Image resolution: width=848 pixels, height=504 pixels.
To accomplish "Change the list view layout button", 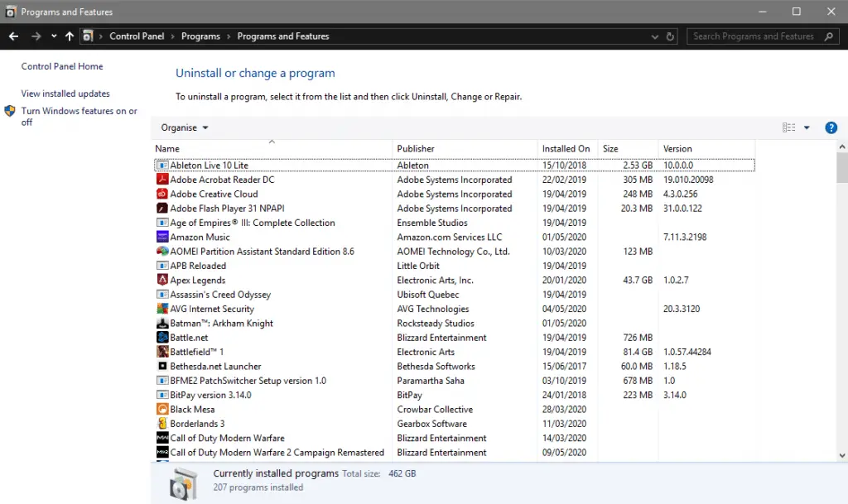I will coord(788,127).
